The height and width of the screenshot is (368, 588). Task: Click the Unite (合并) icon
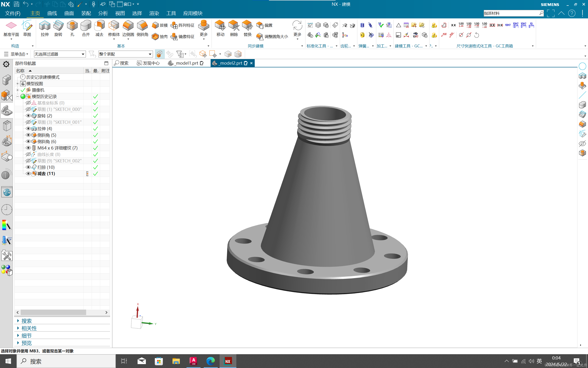pos(86,29)
